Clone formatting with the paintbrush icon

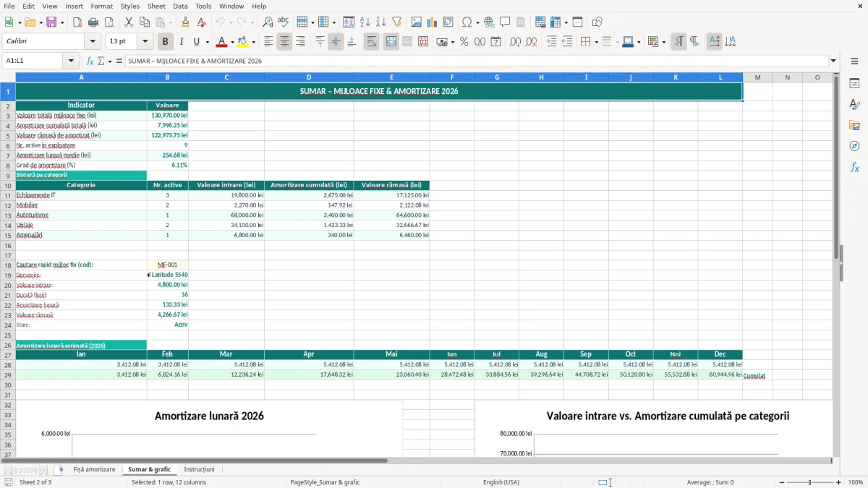click(186, 22)
